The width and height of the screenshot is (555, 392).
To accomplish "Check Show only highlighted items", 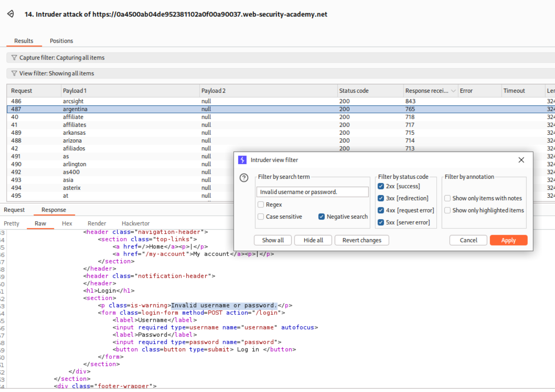I will coord(448,211).
